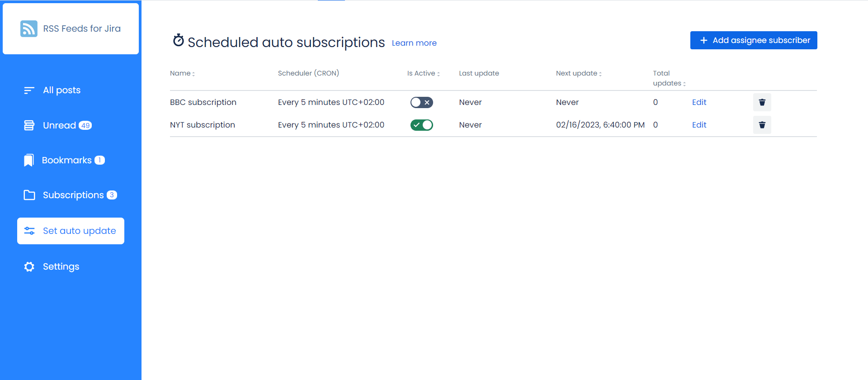
Task: Click the Bookmarks ribbon icon
Action: click(29, 160)
